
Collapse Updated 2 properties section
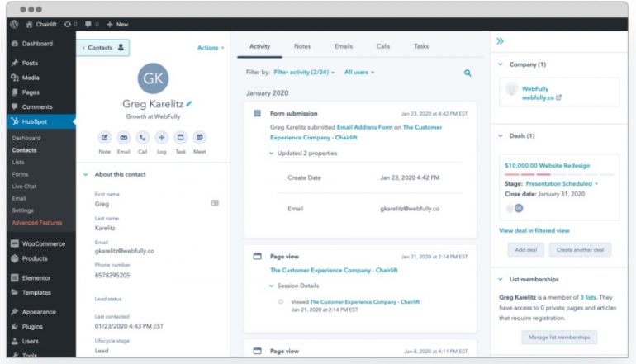[272, 154]
